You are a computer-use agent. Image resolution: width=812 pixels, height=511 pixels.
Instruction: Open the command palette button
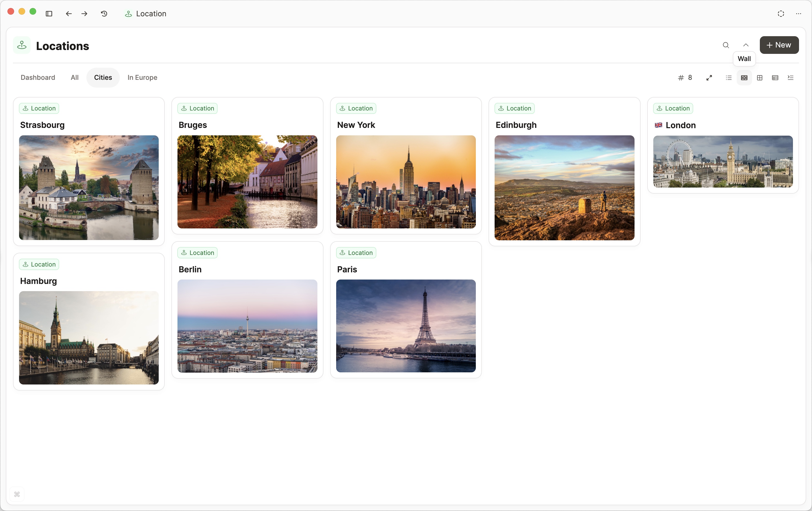pos(17,494)
